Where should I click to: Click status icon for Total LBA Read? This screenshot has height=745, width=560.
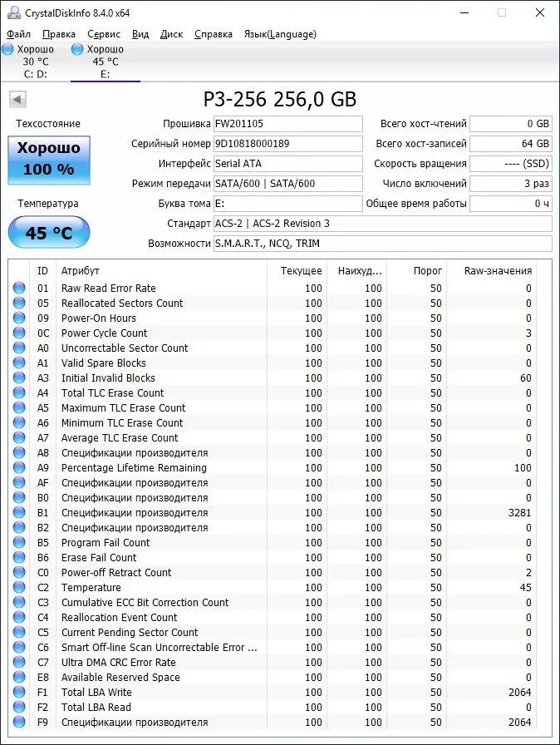[19, 707]
